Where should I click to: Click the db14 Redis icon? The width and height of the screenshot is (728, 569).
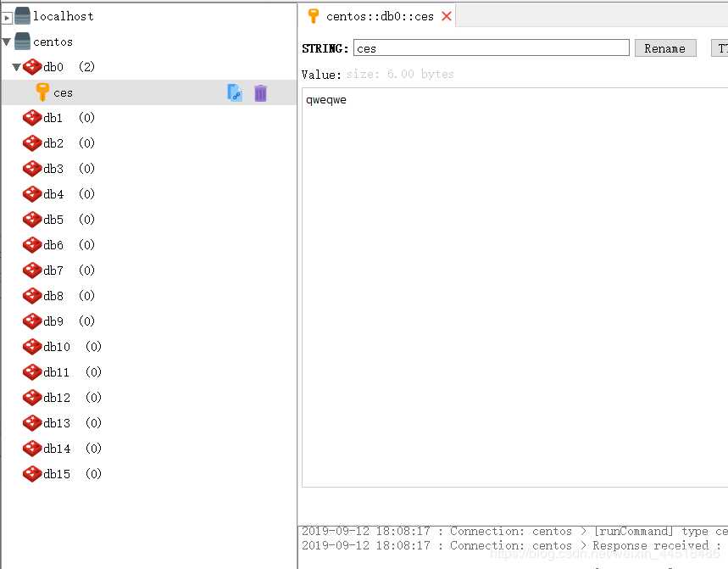point(32,449)
